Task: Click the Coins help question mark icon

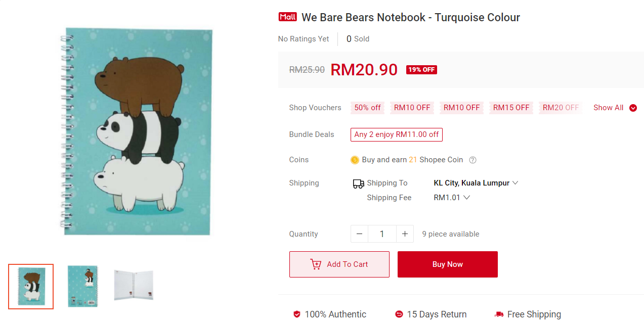Action: coord(473,160)
